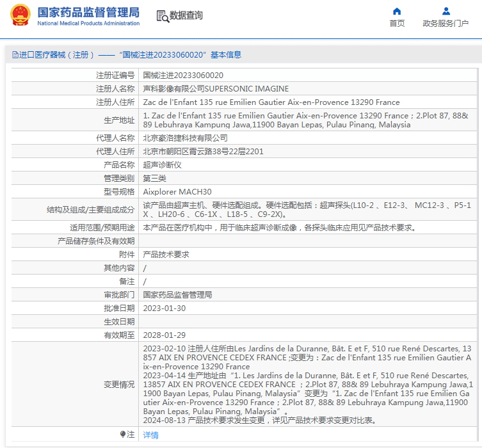
Task: Select product name 超声诊断仪
Action: click(163, 165)
